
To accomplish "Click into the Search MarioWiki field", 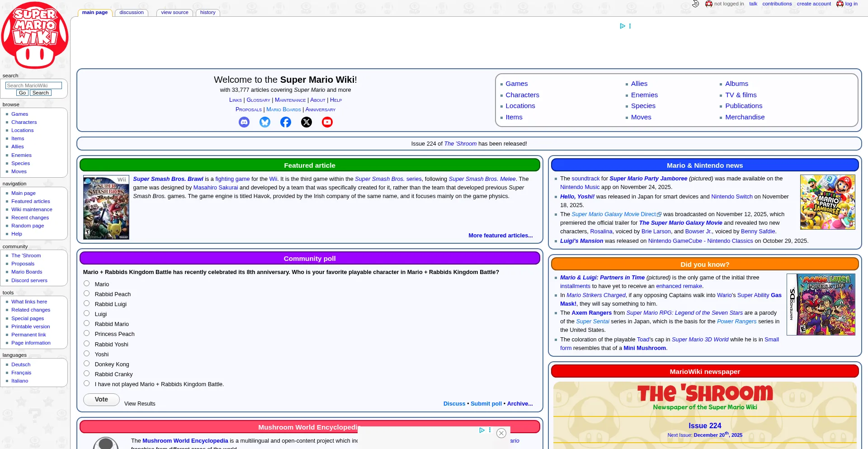I will [x=33, y=85].
